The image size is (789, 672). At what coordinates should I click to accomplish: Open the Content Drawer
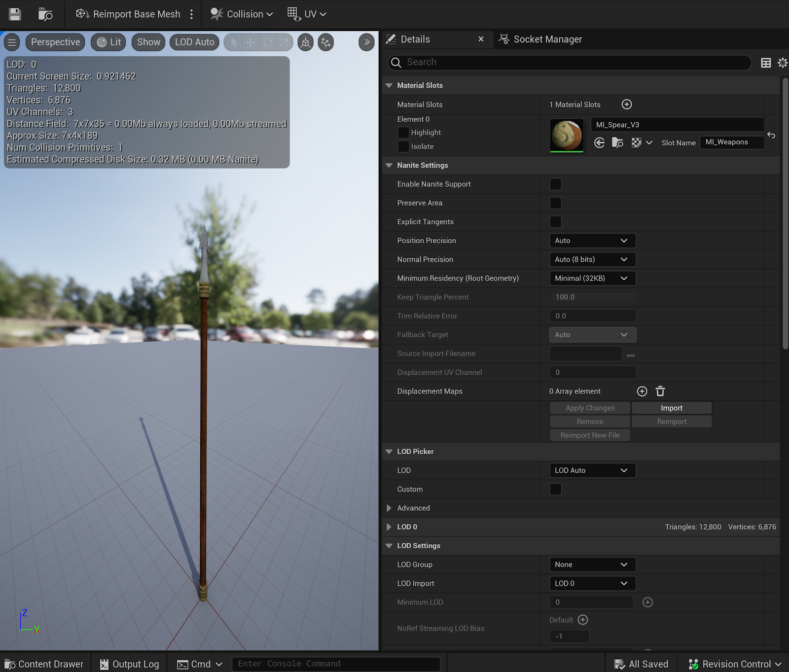(44, 664)
